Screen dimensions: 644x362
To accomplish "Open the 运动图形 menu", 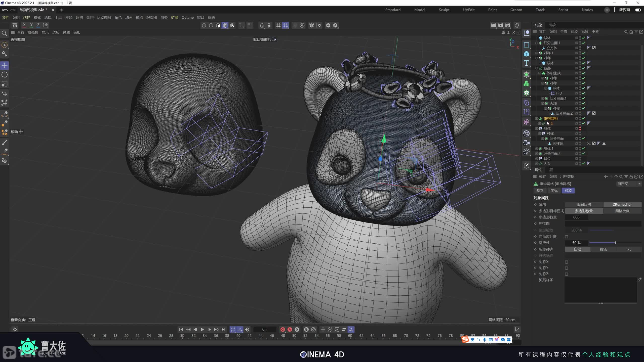I will click(x=104, y=18).
